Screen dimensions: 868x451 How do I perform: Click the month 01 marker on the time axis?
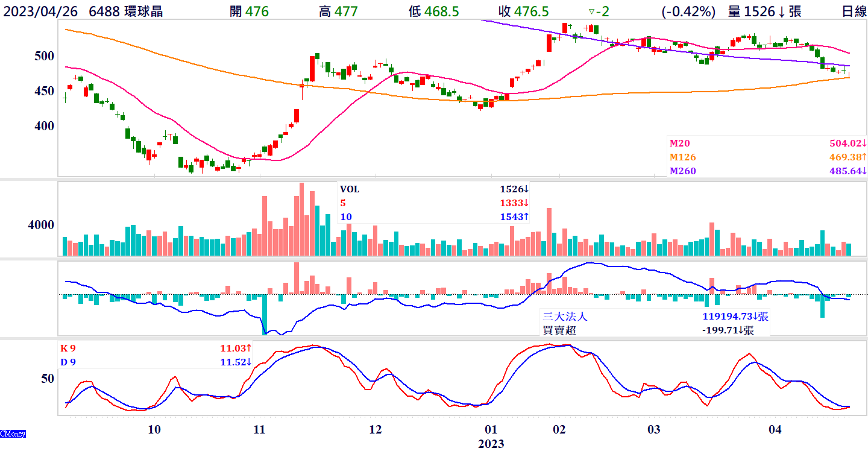(x=491, y=430)
